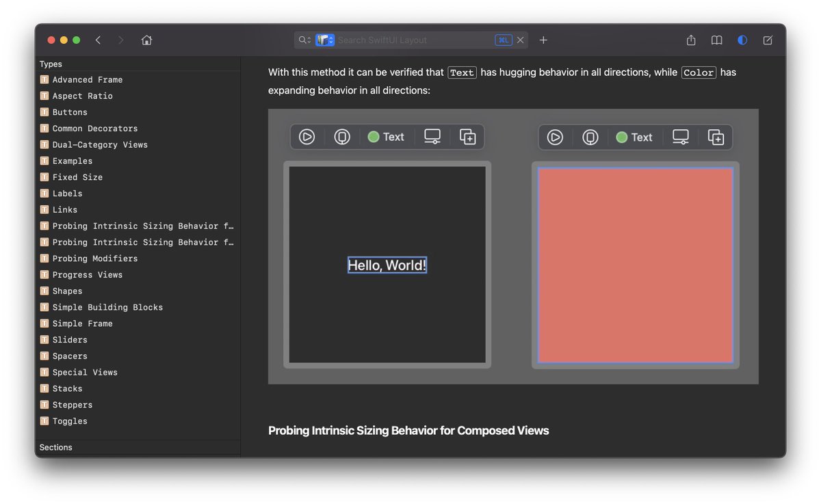Click green Text label above Hello World preview
Image resolution: width=821 pixels, height=504 pixels.
386,137
